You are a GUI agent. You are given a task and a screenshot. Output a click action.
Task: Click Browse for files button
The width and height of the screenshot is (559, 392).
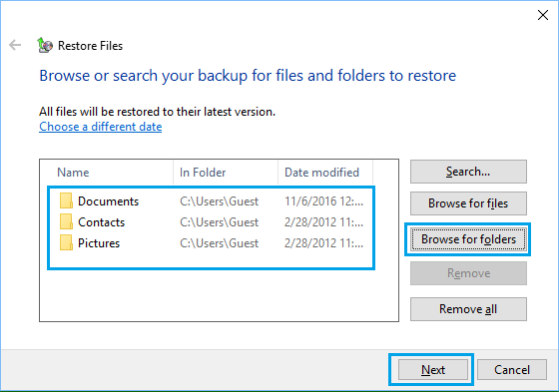(x=468, y=203)
